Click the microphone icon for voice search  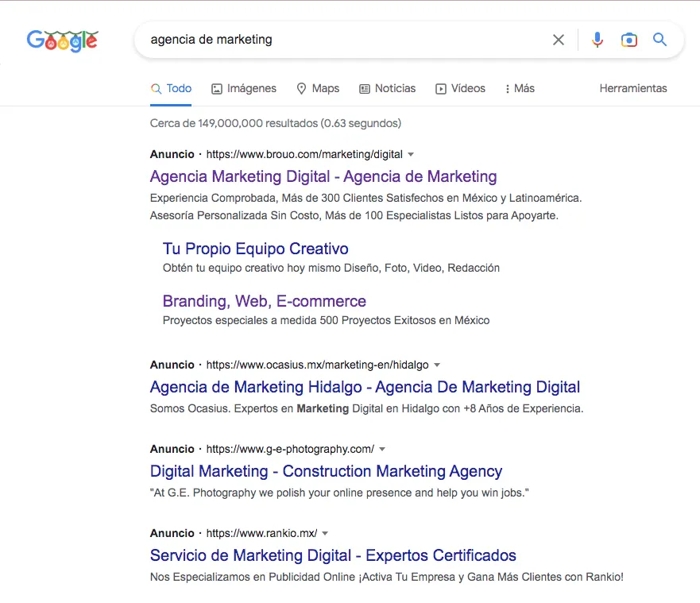pyautogui.click(x=597, y=39)
